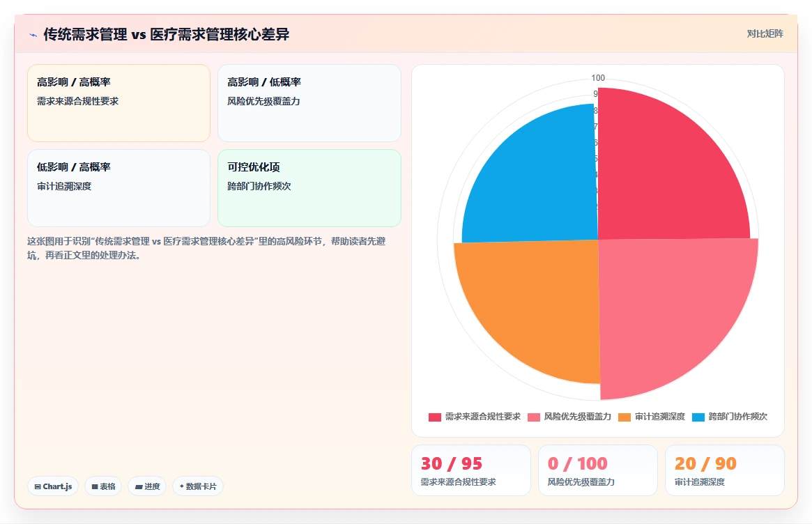Click the 100 axis label on chart
This screenshot has height=524, width=812.
tap(598, 77)
